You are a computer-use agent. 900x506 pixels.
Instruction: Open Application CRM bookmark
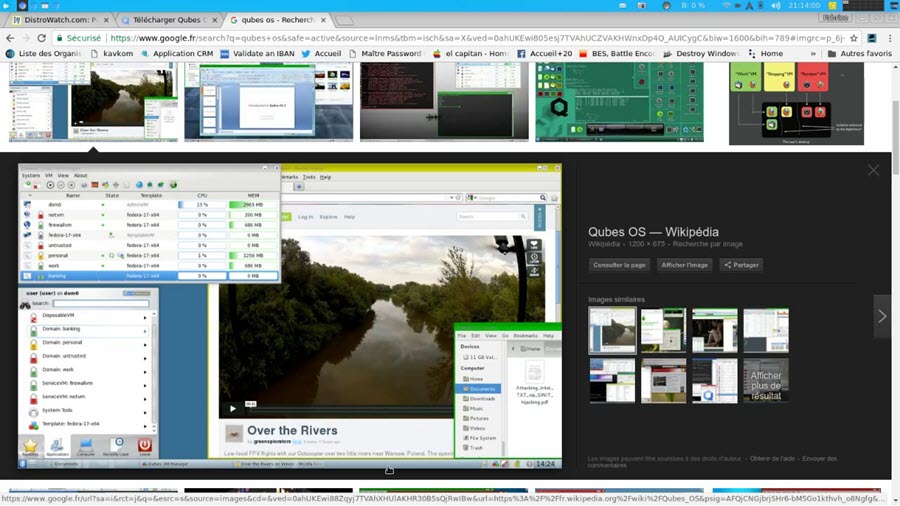[177, 53]
